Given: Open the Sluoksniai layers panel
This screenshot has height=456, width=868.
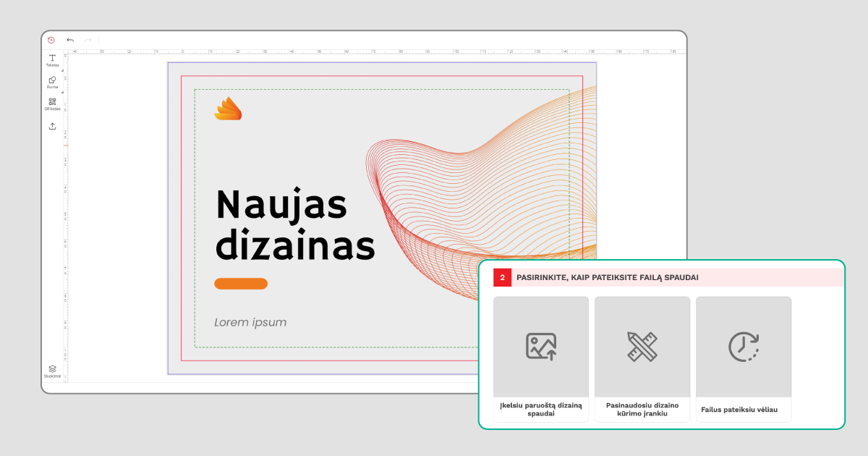Looking at the screenshot, I should (x=52, y=369).
